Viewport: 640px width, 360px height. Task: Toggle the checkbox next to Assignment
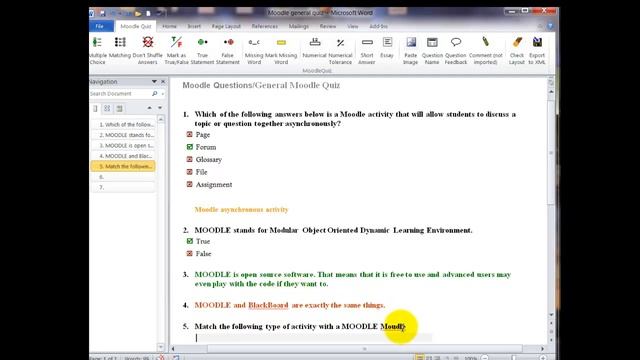pyautogui.click(x=189, y=184)
